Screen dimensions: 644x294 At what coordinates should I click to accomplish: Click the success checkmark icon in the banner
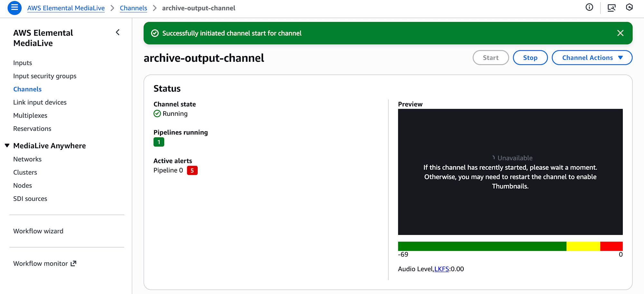[155, 33]
